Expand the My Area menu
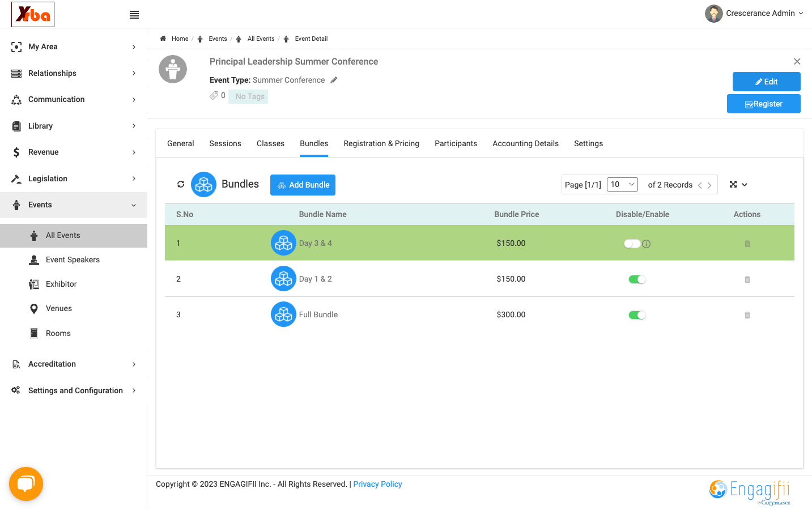 click(x=74, y=46)
